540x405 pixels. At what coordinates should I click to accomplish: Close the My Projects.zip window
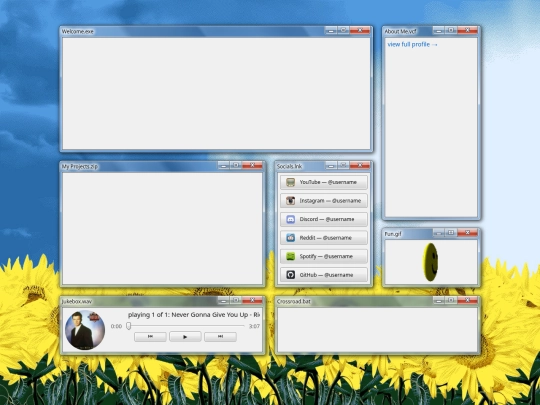pos(252,166)
